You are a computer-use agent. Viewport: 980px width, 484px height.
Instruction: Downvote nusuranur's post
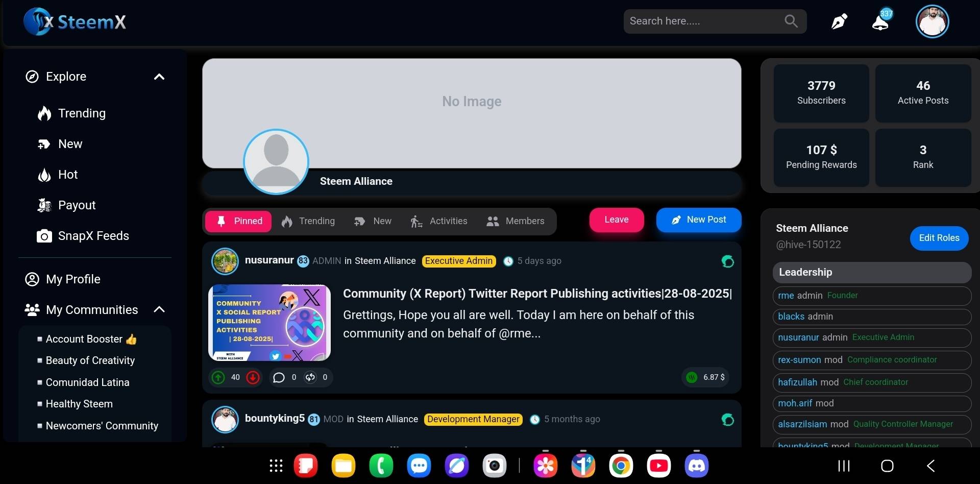253,377
